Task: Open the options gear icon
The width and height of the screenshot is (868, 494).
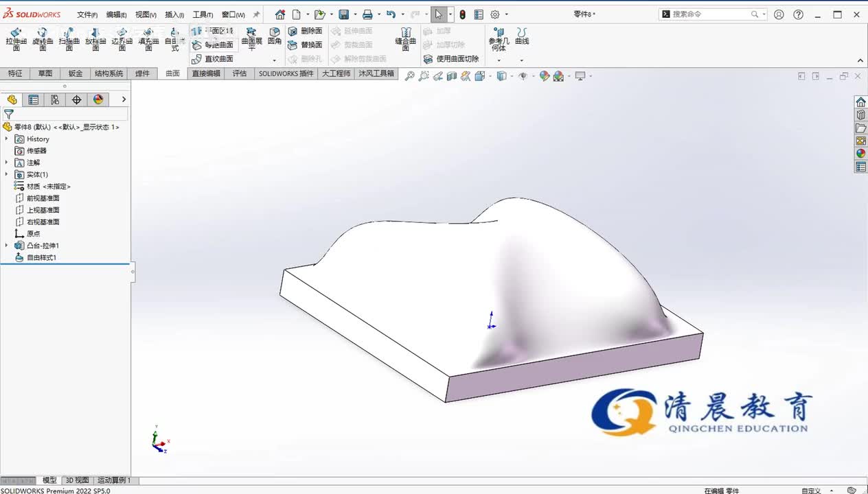Action: pyautogui.click(x=494, y=14)
